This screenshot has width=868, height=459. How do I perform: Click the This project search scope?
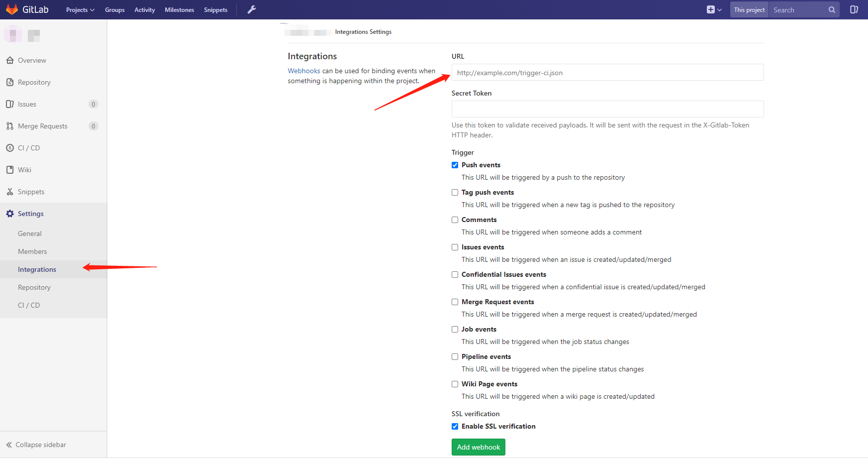pyautogui.click(x=749, y=10)
